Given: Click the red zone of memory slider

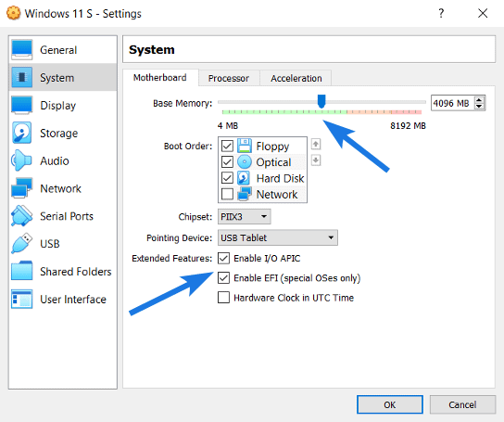Looking at the screenshot, I should pyautogui.click(x=407, y=112).
